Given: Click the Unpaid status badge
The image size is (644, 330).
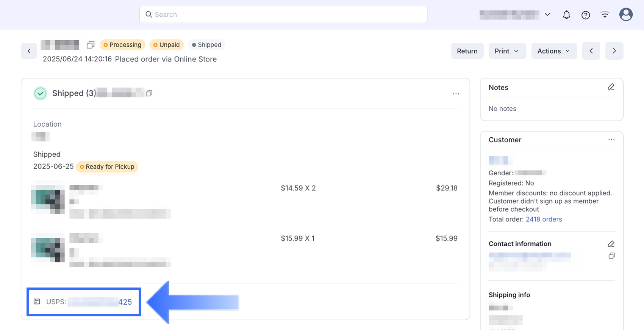Looking at the screenshot, I should click(x=167, y=45).
